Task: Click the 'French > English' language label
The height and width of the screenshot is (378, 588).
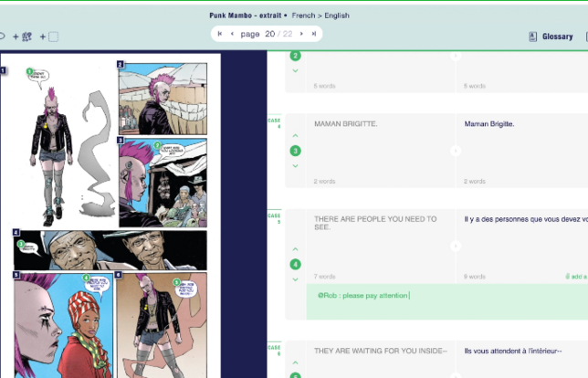Action: (320, 16)
